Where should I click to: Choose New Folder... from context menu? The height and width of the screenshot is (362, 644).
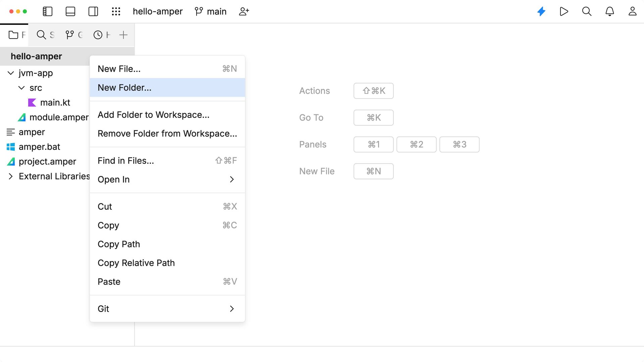pyautogui.click(x=167, y=87)
